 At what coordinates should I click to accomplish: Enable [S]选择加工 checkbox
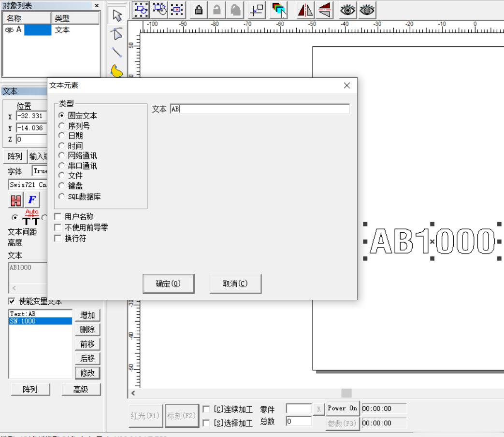coord(206,423)
